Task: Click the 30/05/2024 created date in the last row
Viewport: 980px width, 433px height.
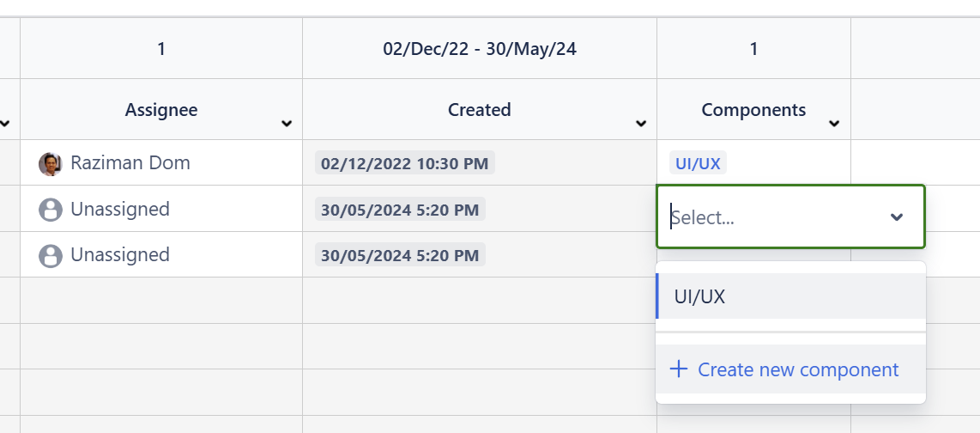Action: pyautogui.click(x=400, y=255)
